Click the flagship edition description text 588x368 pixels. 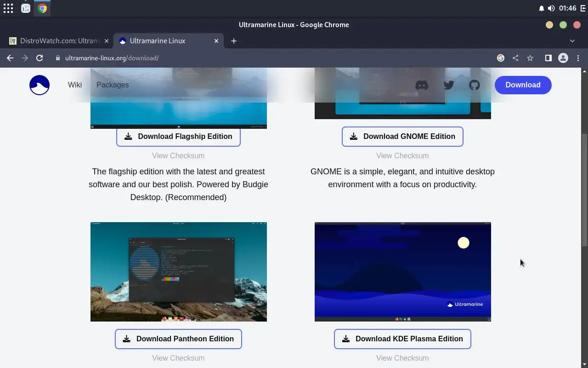178,184
